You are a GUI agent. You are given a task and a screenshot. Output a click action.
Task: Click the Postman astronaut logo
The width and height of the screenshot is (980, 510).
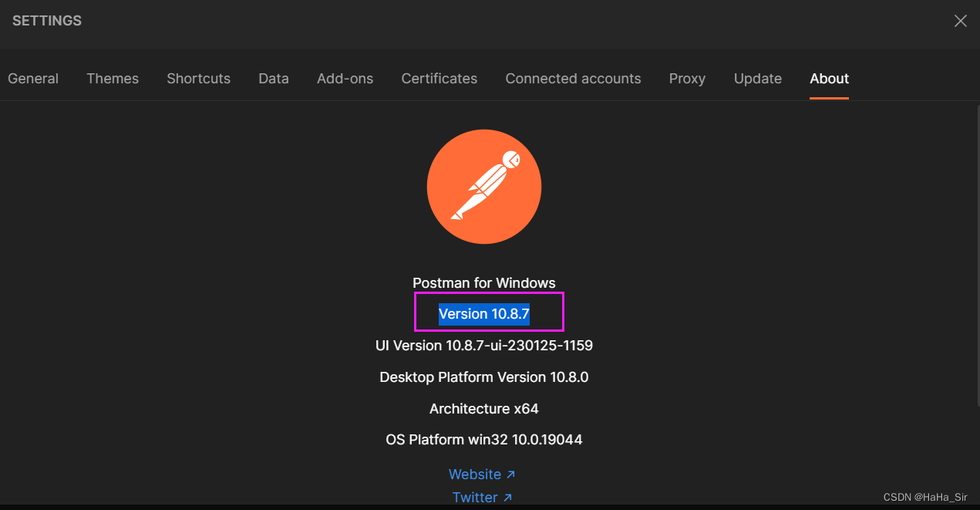(484, 187)
